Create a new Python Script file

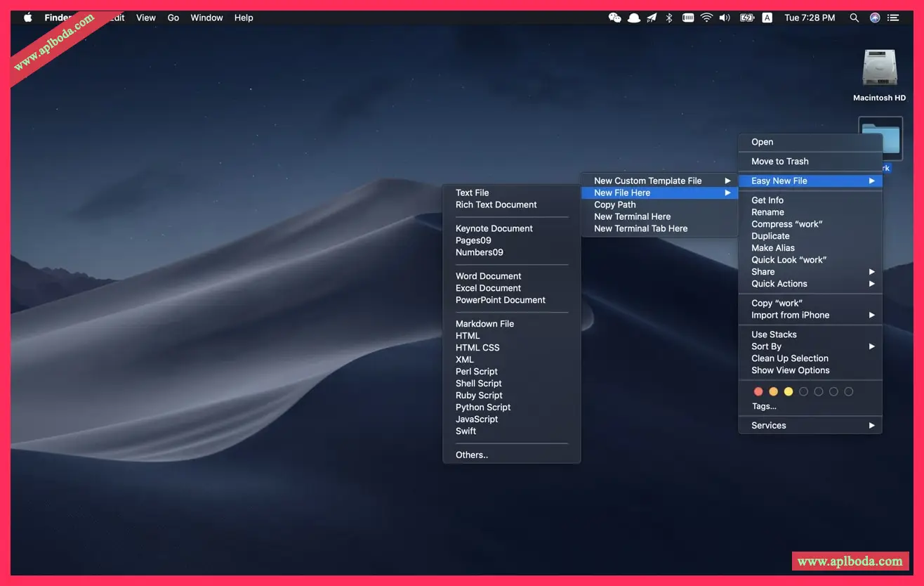(x=483, y=408)
